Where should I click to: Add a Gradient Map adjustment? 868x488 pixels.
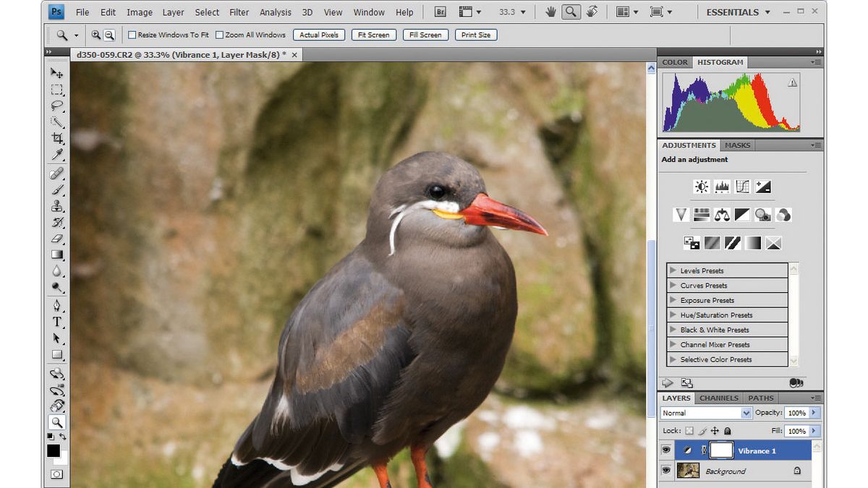[x=753, y=244]
